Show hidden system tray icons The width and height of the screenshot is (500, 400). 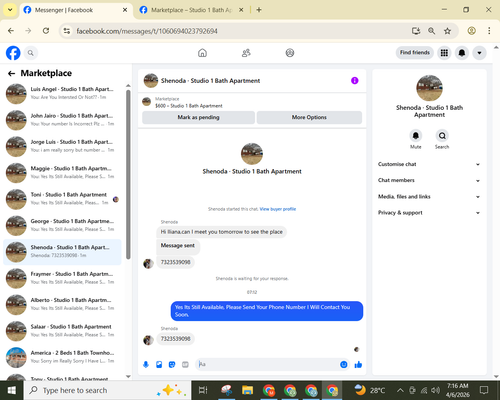[x=400, y=390]
